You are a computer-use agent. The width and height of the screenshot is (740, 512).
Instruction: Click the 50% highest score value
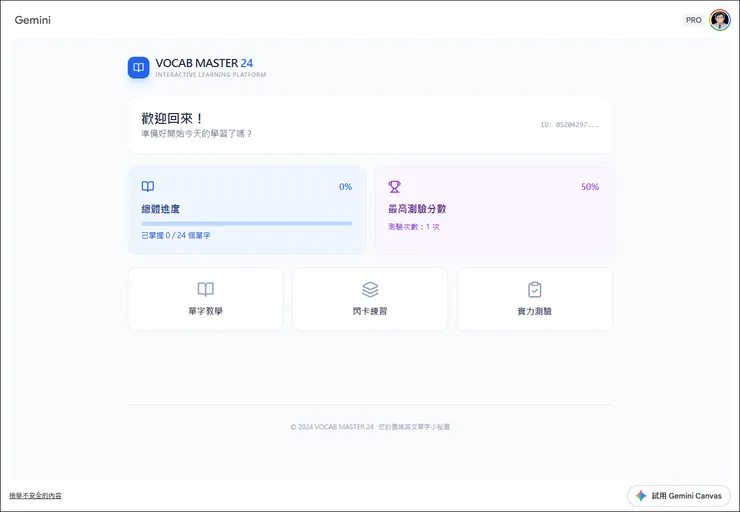click(589, 187)
